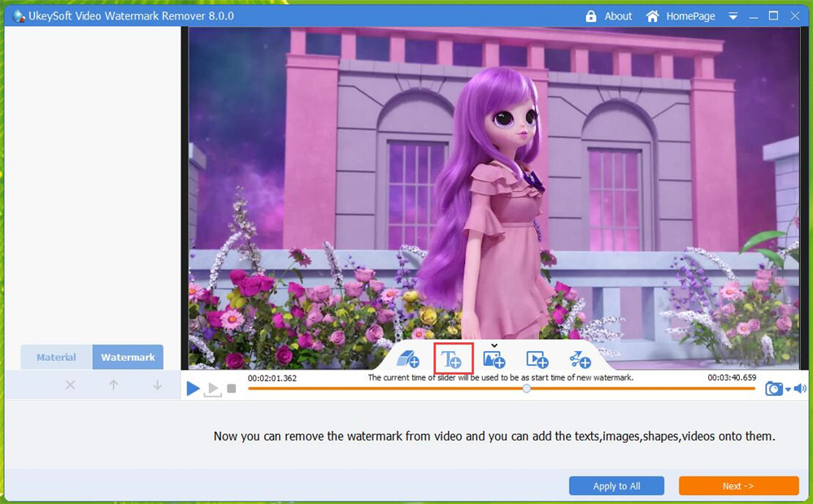Open the title bar dropdown menu
This screenshot has width=813, height=504.
point(733,15)
